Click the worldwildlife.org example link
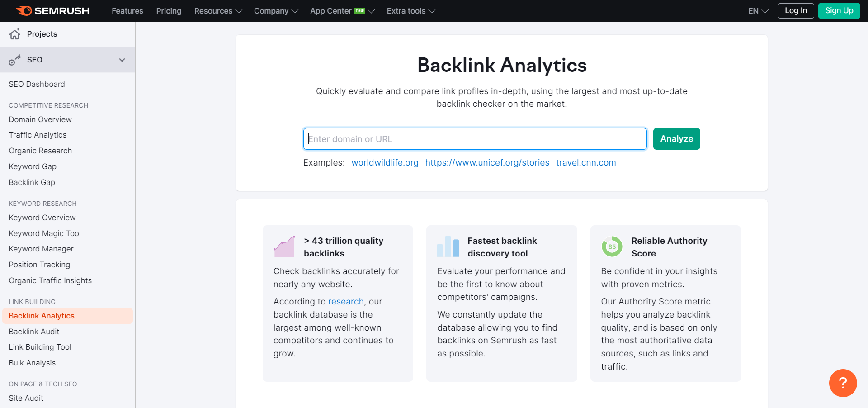 (x=385, y=163)
